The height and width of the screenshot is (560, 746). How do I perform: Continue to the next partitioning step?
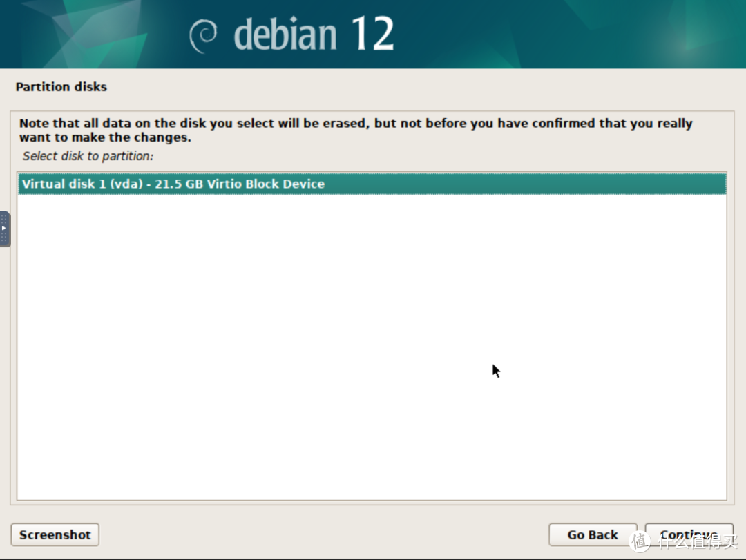(689, 534)
